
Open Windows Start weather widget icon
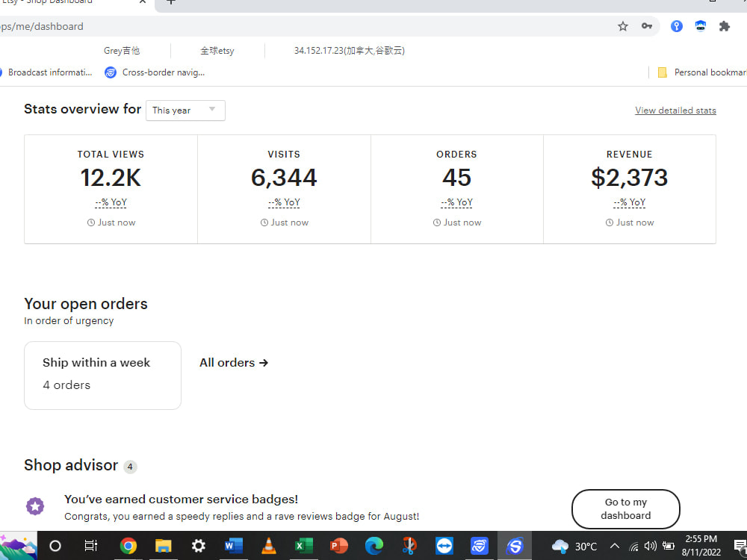click(x=18, y=546)
